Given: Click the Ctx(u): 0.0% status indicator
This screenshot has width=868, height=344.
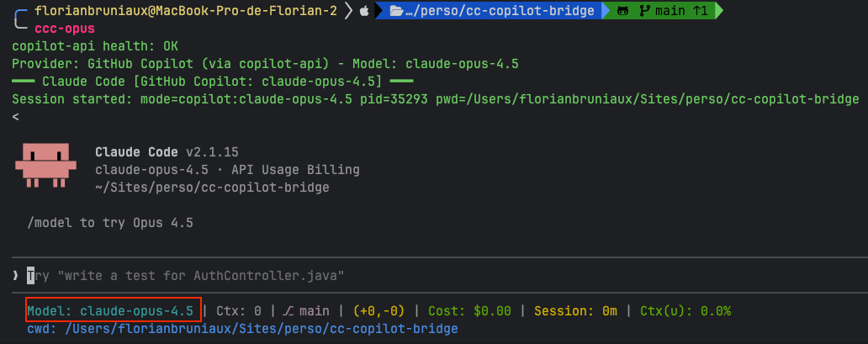Looking at the screenshot, I should tap(685, 311).
